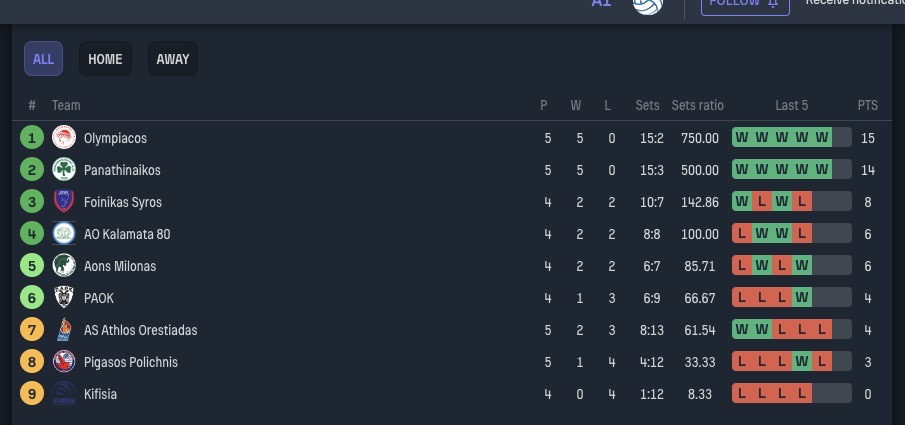Select the ALL standings filter
Viewport: 905px width, 425px height.
click(x=43, y=59)
